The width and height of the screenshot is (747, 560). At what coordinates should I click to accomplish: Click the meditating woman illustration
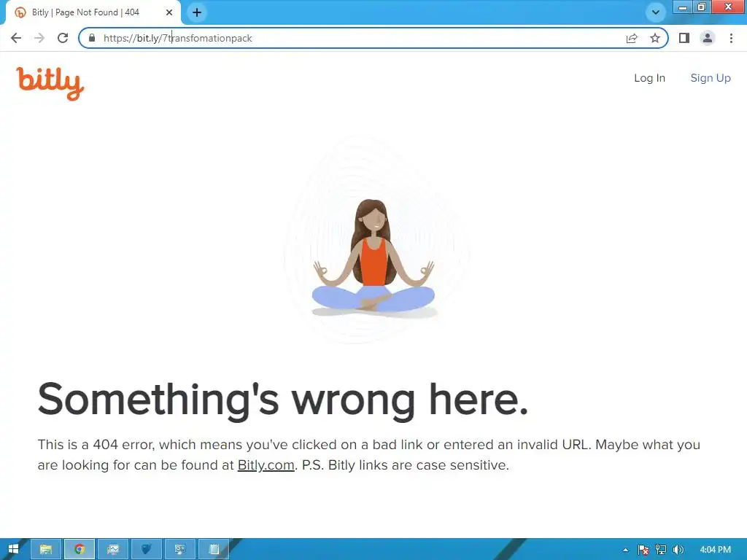pos(373,259)
